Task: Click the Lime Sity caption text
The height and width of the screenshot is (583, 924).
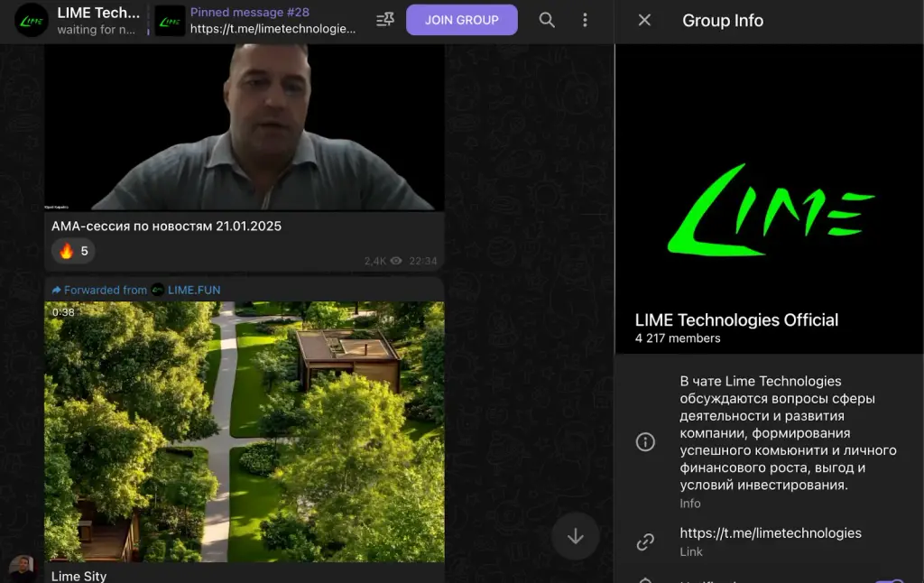Action: (x=79, y=576)
